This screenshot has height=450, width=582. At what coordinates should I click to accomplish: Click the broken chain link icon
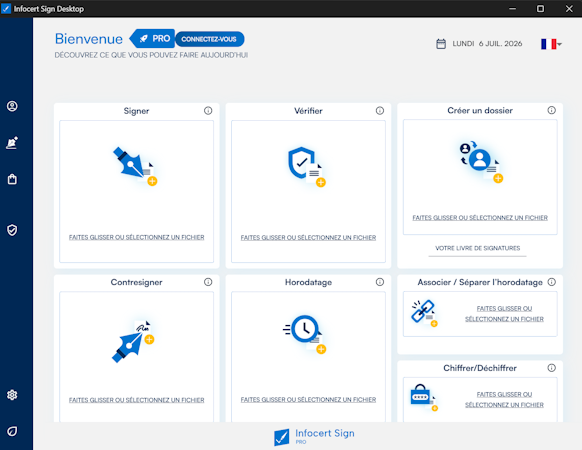tap(424, 313)
